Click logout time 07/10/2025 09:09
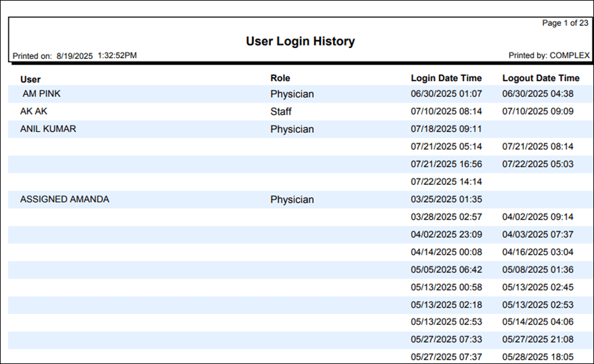Image resolution: width=594 pixels, height=364 pixels. pos(538,112)
